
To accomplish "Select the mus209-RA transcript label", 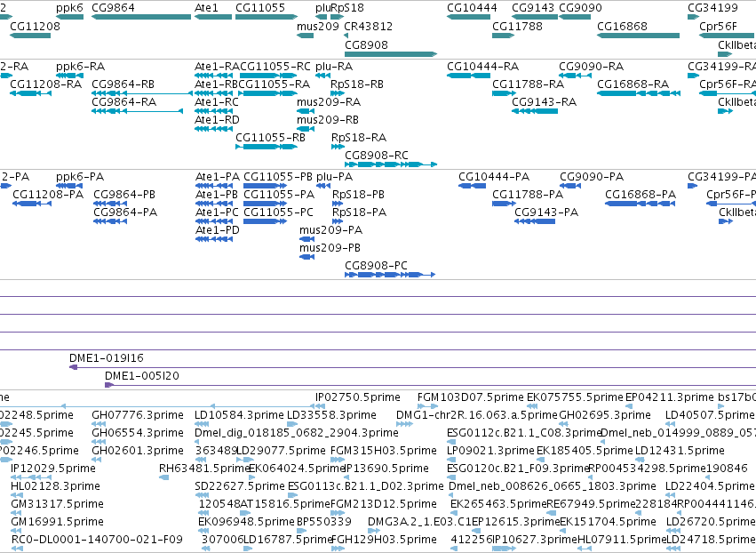I will pyautogui.click(x=329, y=102).
